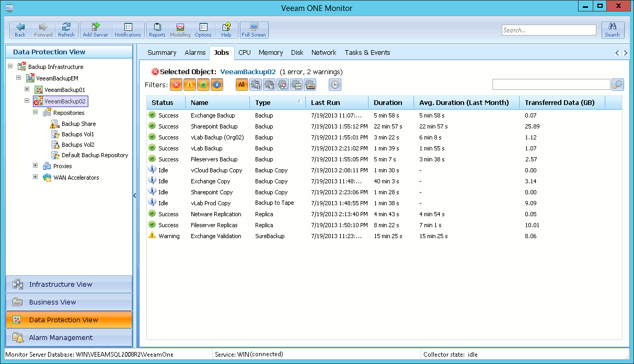Open the application icon in title bar

tap(9, 7)
